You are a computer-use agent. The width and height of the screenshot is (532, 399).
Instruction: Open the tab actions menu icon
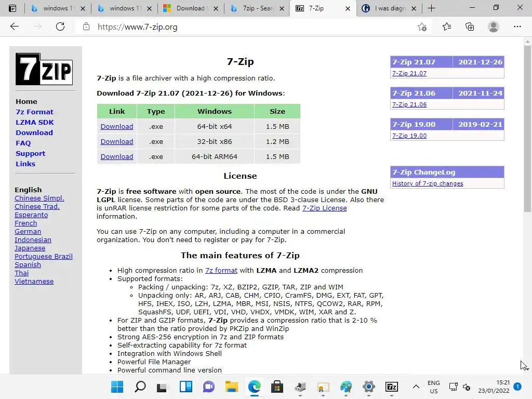[x=12, y=8]
